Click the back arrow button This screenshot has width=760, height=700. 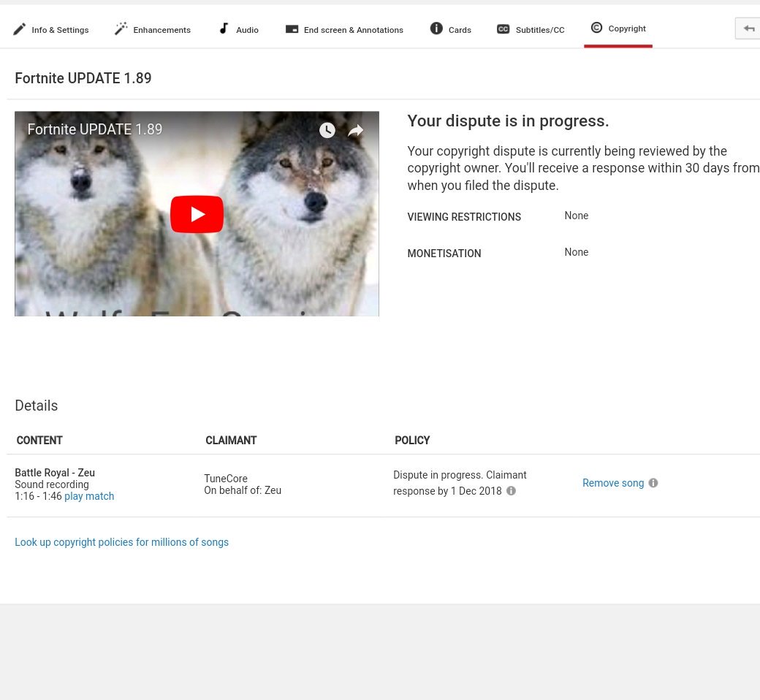[x=748, y=28]
